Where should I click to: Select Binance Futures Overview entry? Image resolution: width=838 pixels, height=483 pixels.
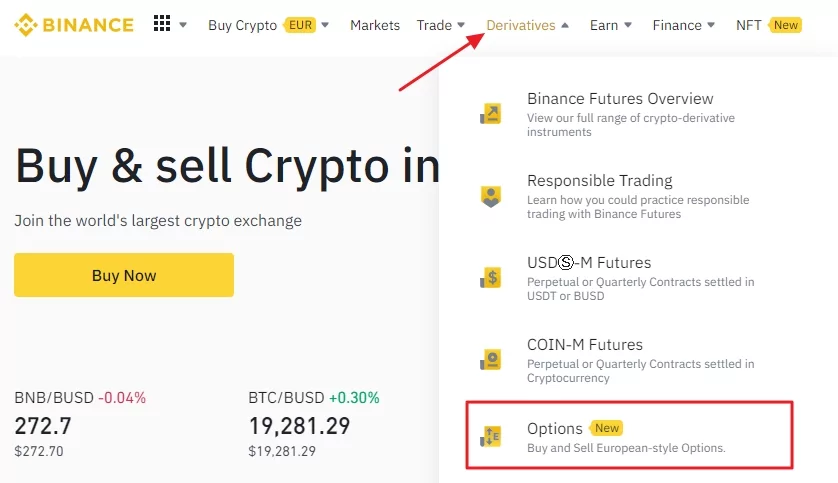[x=620, y=99]
